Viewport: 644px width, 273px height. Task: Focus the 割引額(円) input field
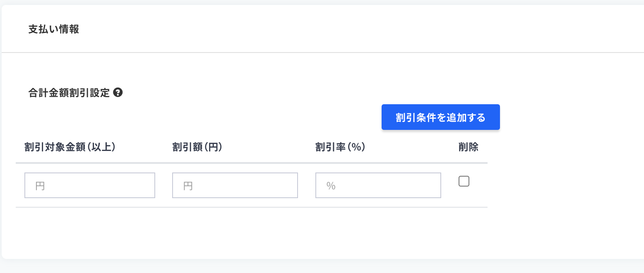click(235, 185)
